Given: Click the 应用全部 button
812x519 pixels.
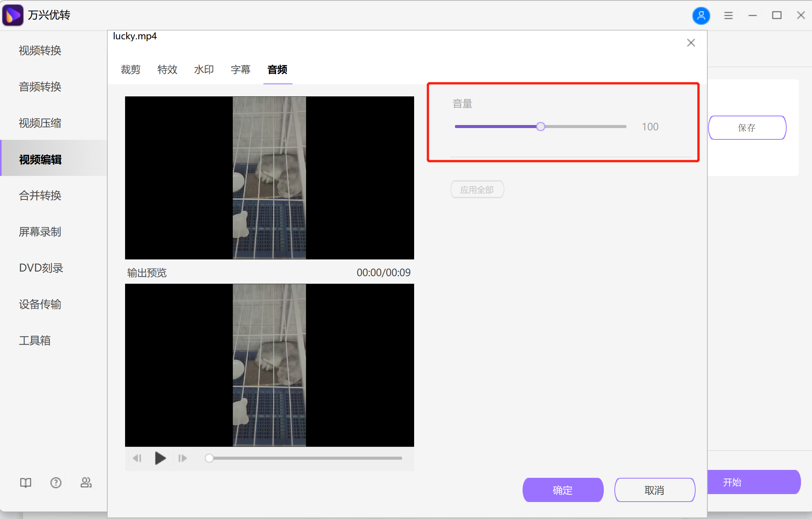Looking at the screenshot, I should (x=477, y=189).
